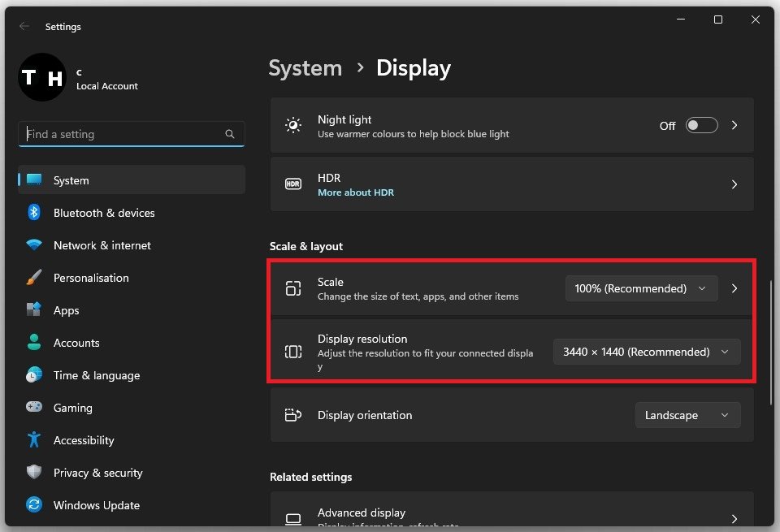Click the Find a setting search field
780x532 pixels.
pos(122,134)
